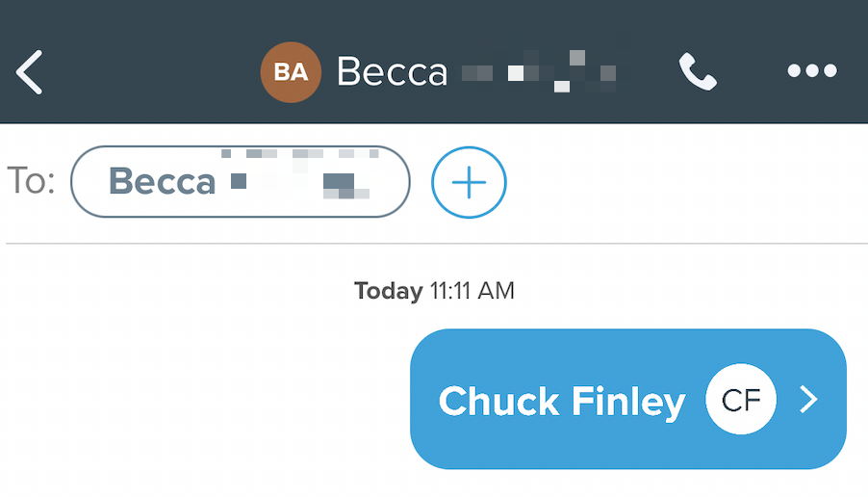Select the Becca recipient chip
Screen dimensions: 868x497
coord(241,182)
